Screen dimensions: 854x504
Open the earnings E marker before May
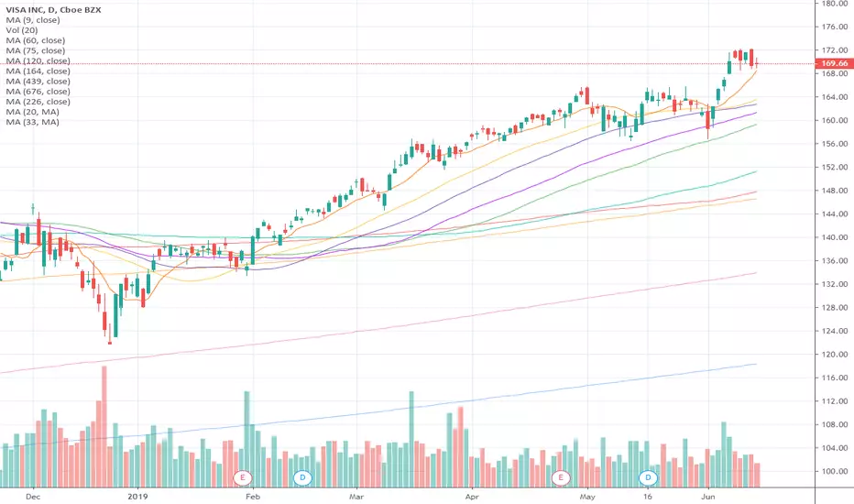(561, 478)
